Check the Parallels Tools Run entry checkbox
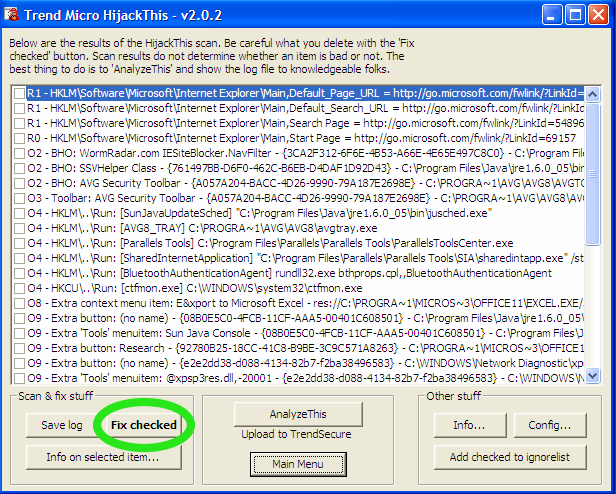The width and height of the screenshot is (616, 494). 19,243
